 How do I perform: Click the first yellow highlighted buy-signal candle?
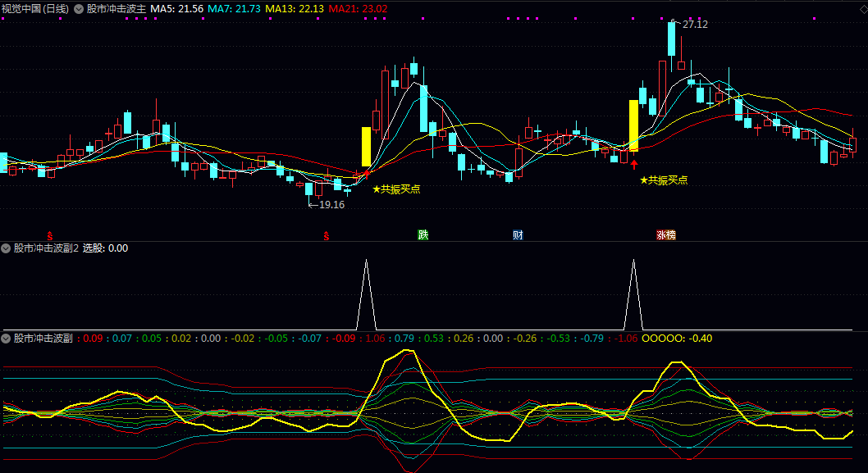tap(366, 147)
